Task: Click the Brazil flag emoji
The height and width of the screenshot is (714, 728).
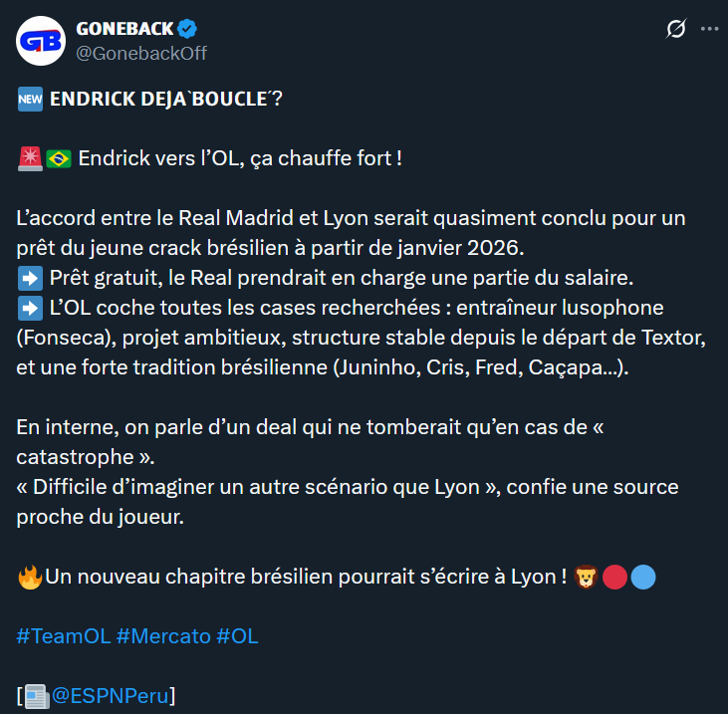Action: pyautogui.click(x=59, y=158)
